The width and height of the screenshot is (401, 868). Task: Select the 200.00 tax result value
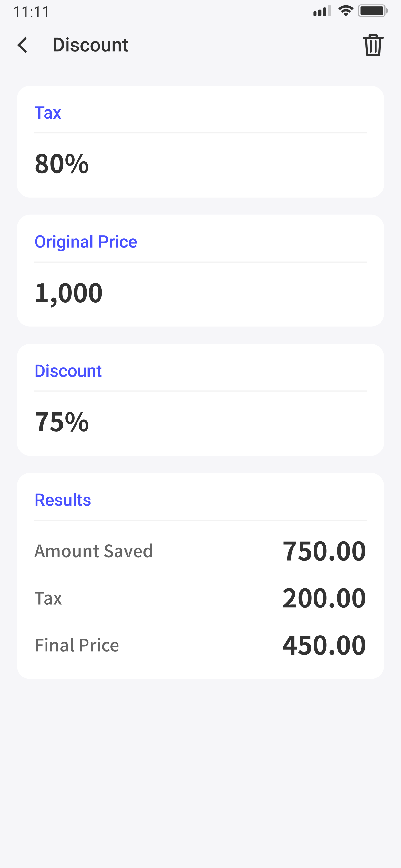point(324,598)
